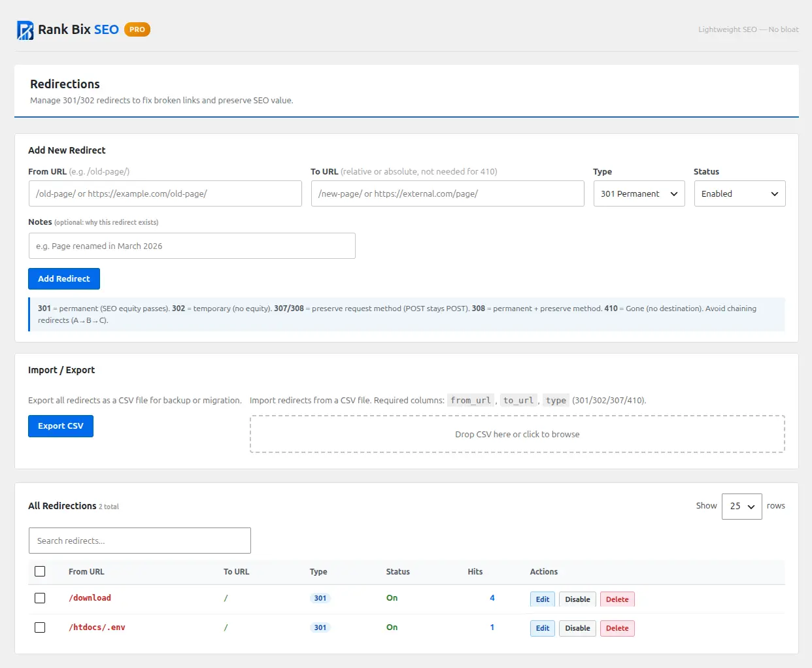Edit the /htdocs/.env redirect
The width and height of the screenshot is (812, 668).
pyautogui.click(x=543, y=628)
